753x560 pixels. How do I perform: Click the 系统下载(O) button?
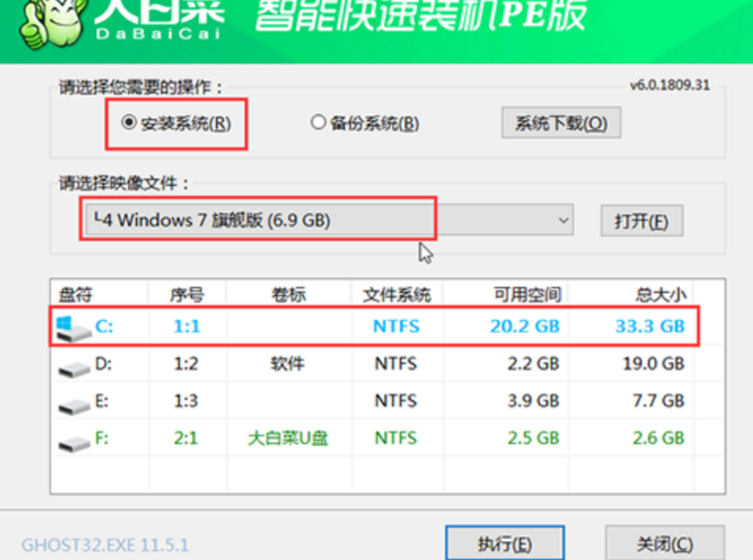(561, 123)
